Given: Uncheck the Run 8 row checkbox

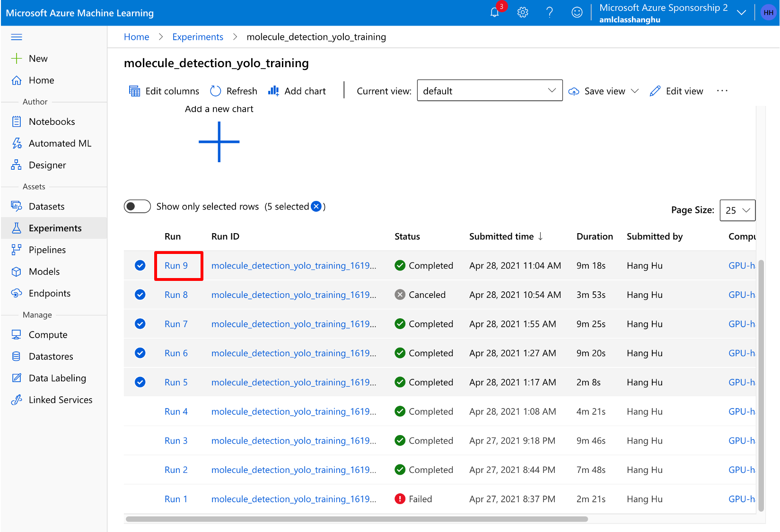Looking at the screenshot, I should point(140,295).
